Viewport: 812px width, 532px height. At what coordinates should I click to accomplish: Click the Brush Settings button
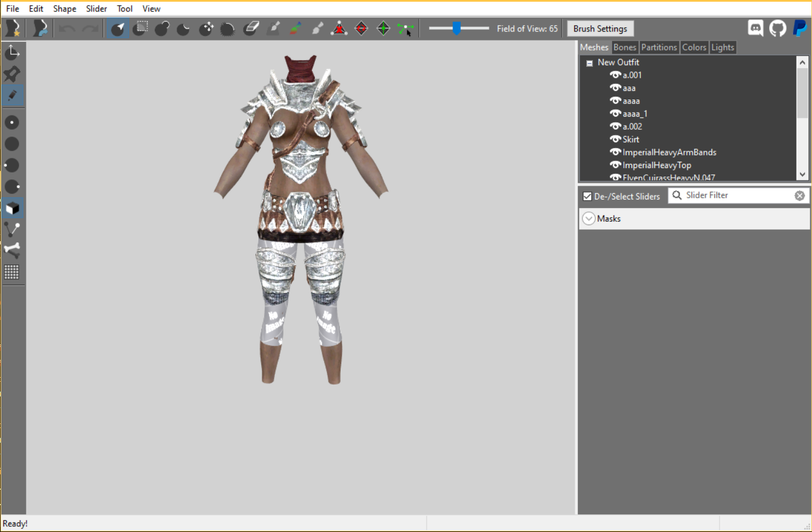tap(600, 29)
